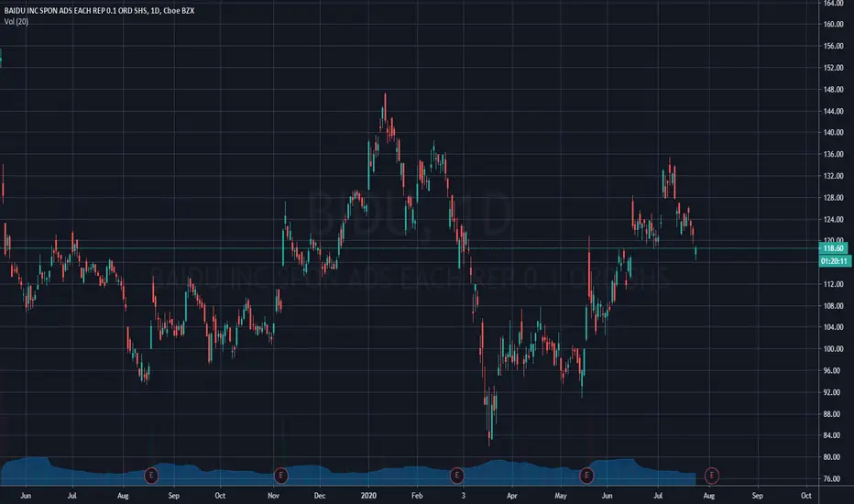The width and height of the screenshot is (854, 504).
Task: Click the 160.00 price axis label
Action: [833, 25]
